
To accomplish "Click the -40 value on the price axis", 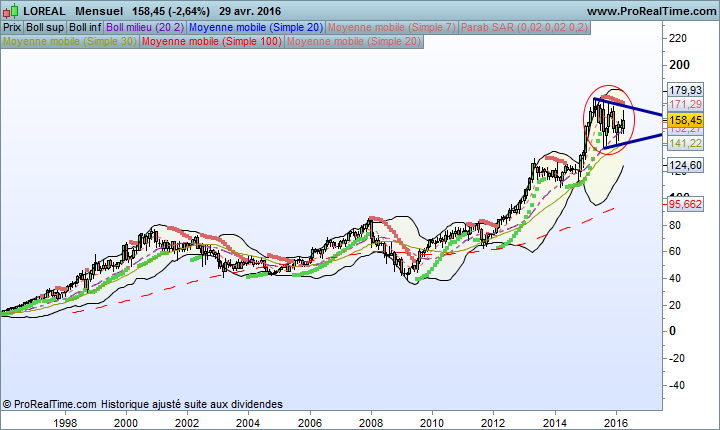I will click(x=675, y=385).
